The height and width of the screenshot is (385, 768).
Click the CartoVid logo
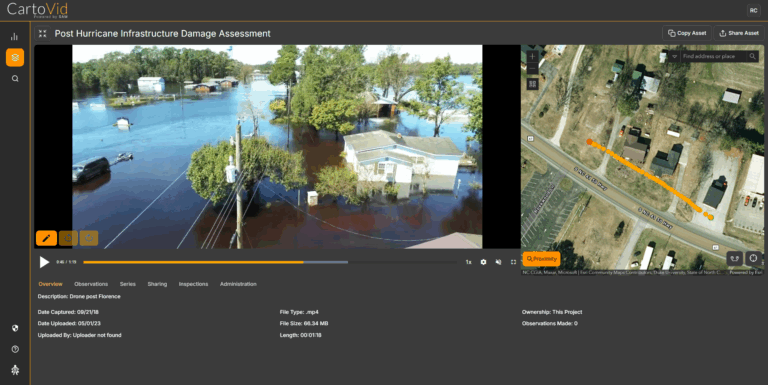[x=37, y=10]
